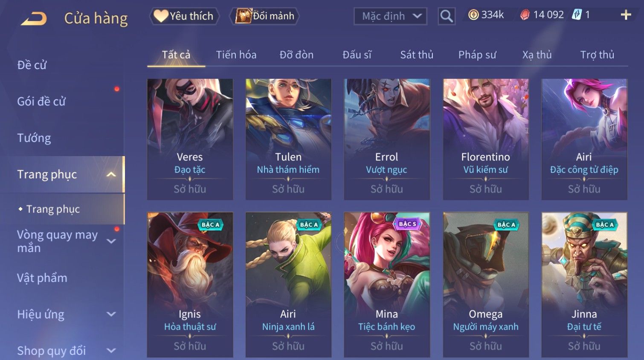Tap the plus icon to add currency
This screenshot has height=360, width=644.
pyautogui.click(x=626, y=15)
